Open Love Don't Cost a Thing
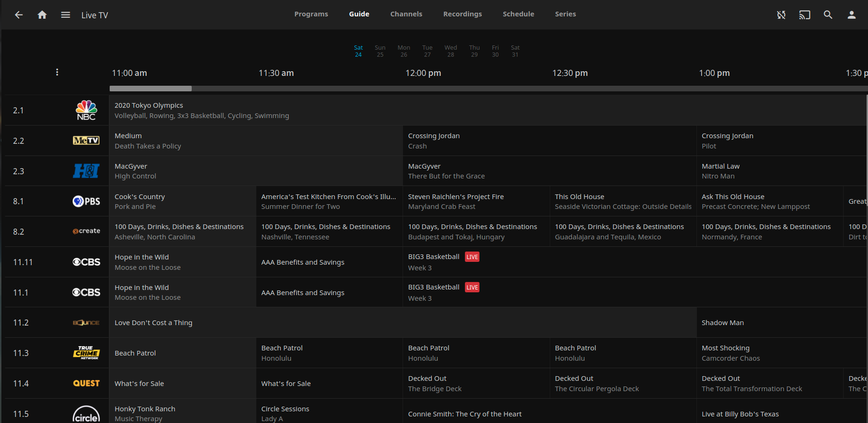Screen dimensions: 868x423 (403, 323)
